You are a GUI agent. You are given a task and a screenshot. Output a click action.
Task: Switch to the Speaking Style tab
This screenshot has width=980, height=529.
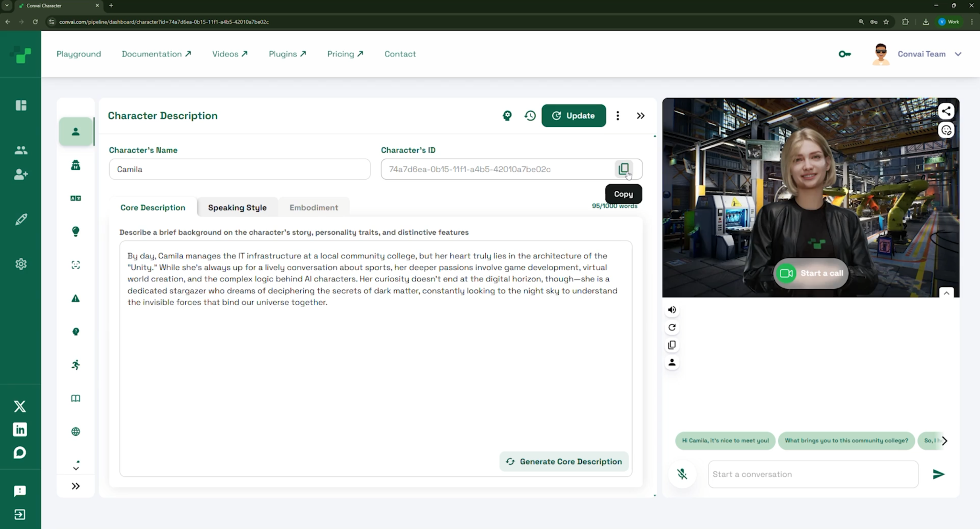click(x=237, y=208)
